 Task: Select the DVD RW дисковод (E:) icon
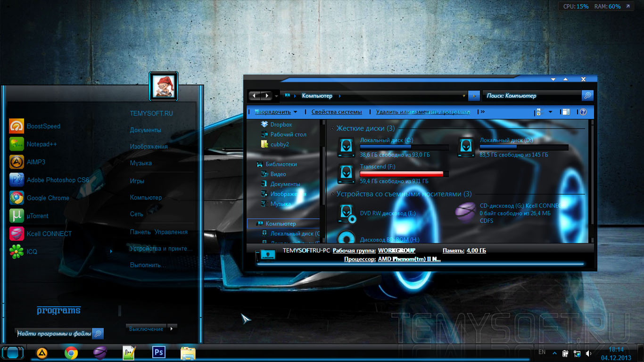[x=348, y=213]
